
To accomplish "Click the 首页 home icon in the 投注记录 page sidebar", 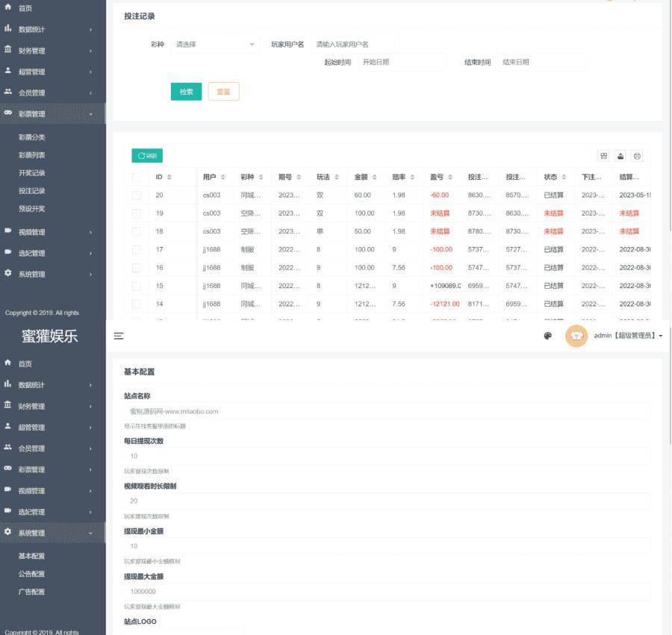I will pos(7,7).
